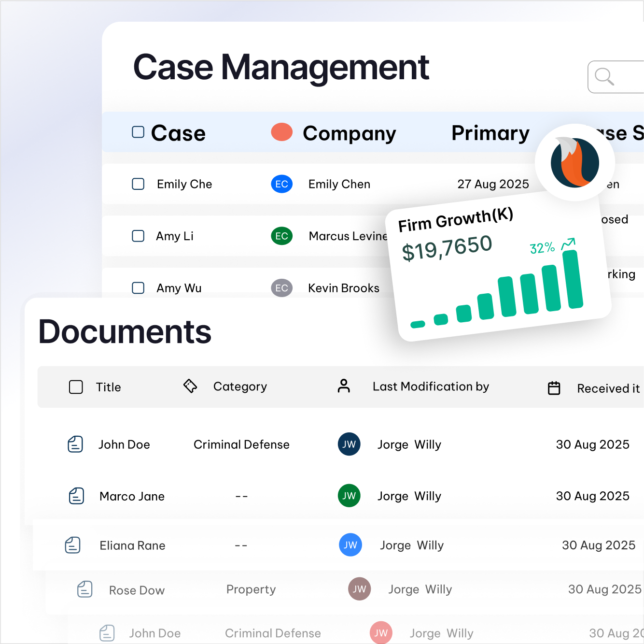Sort by the Primary column header

coord(490,133)
